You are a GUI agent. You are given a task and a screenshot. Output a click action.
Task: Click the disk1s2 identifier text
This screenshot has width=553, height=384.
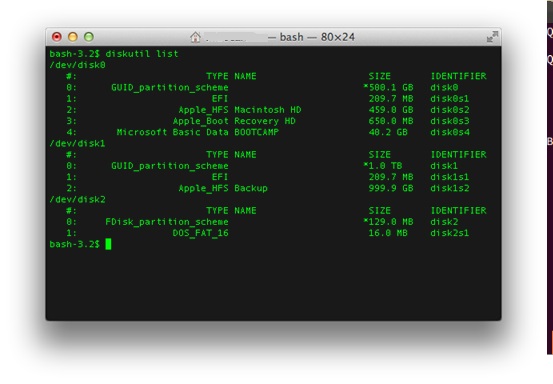tap(450, 188)
